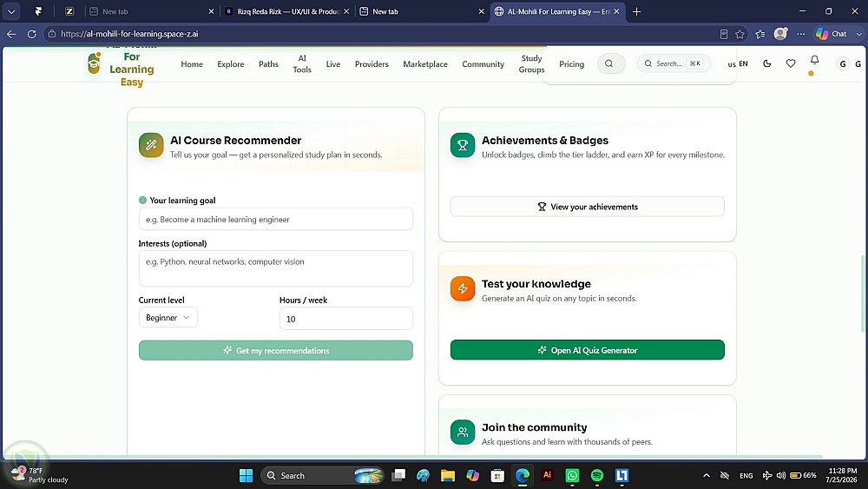Go to the Pricing nav item
868x489 pixels.
pos(571,64)
